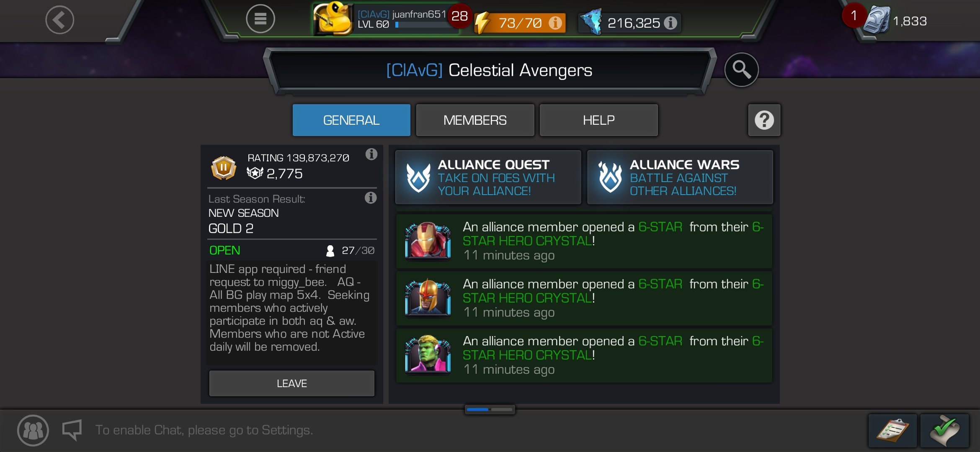Search alliances with the magnifier icon

tap(741, 69)
